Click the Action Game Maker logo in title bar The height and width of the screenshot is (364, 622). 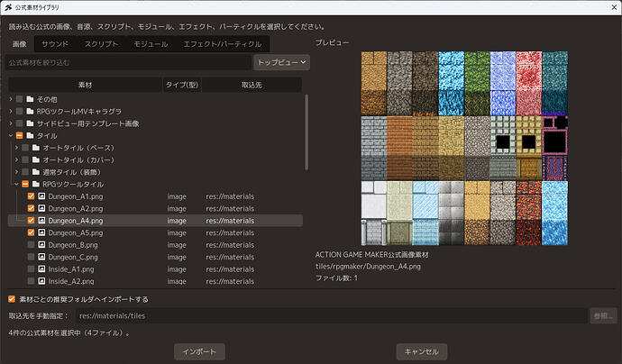[8, 7]
